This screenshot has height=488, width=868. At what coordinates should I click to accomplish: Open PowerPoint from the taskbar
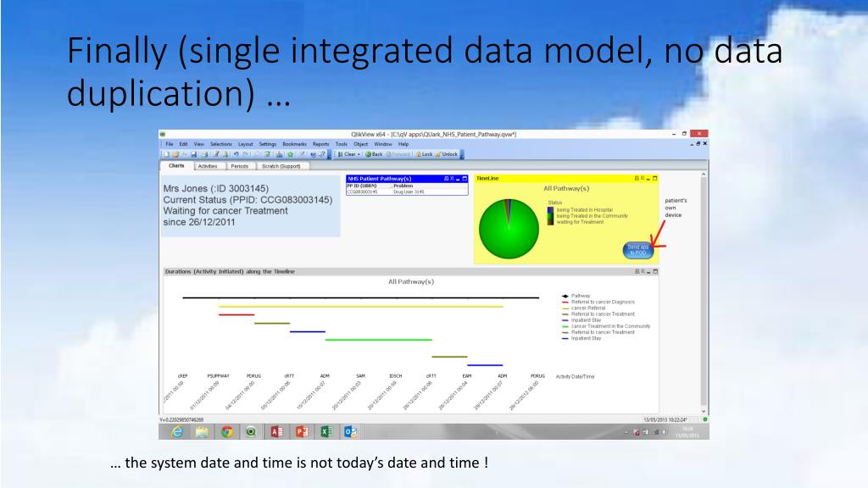301,431
